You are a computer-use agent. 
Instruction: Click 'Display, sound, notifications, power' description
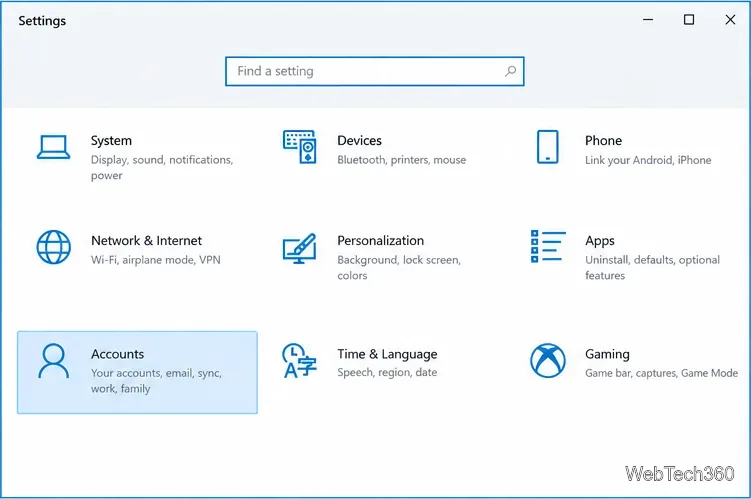tap(162, 168)
